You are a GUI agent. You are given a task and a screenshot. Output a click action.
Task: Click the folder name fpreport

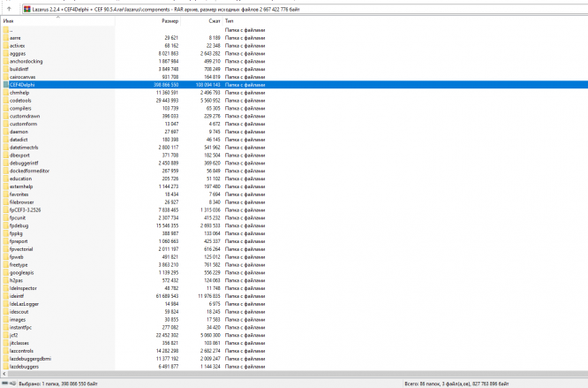tap(19, 241)
